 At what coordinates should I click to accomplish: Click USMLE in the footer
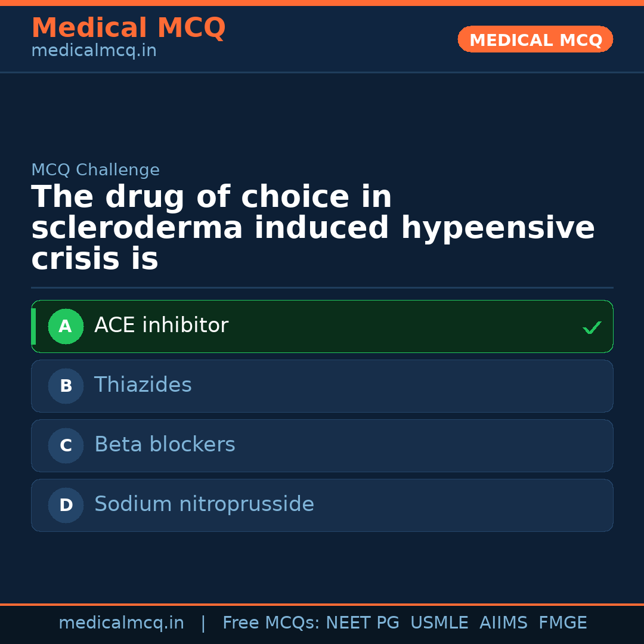click(x=439, y=623)
